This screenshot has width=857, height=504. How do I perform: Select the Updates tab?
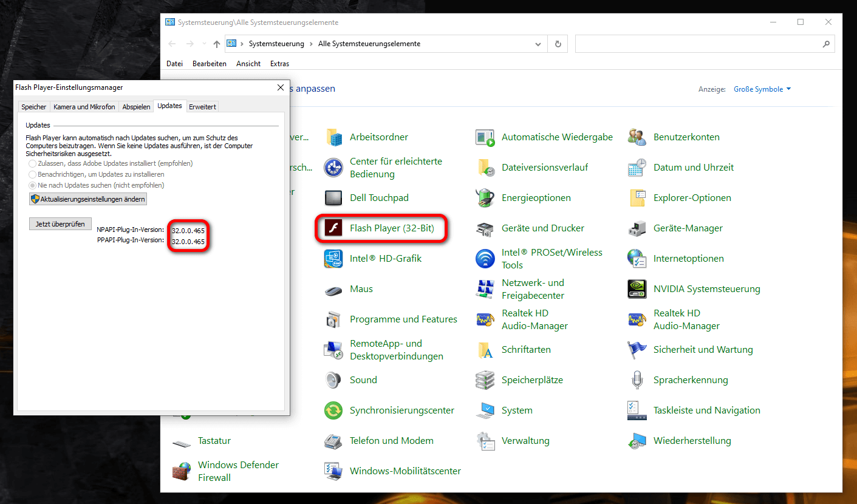pos(169,106)
